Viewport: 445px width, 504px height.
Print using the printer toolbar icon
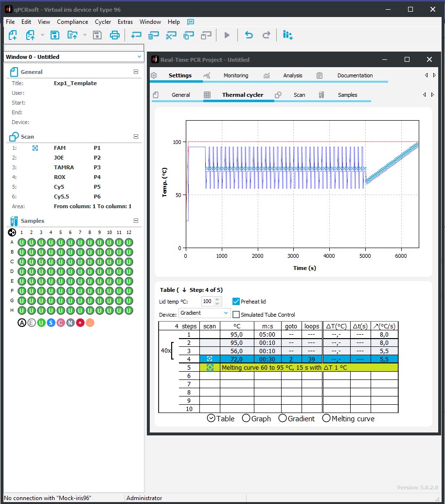pyautogui.click(x=115, y=35)
